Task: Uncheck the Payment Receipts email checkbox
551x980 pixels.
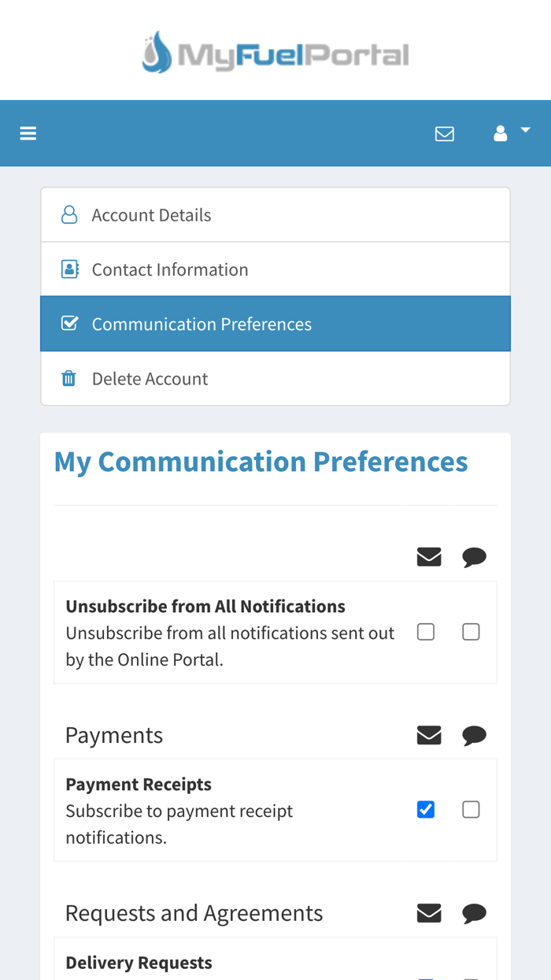Action: pyautogui.click(x=426, y=808)
